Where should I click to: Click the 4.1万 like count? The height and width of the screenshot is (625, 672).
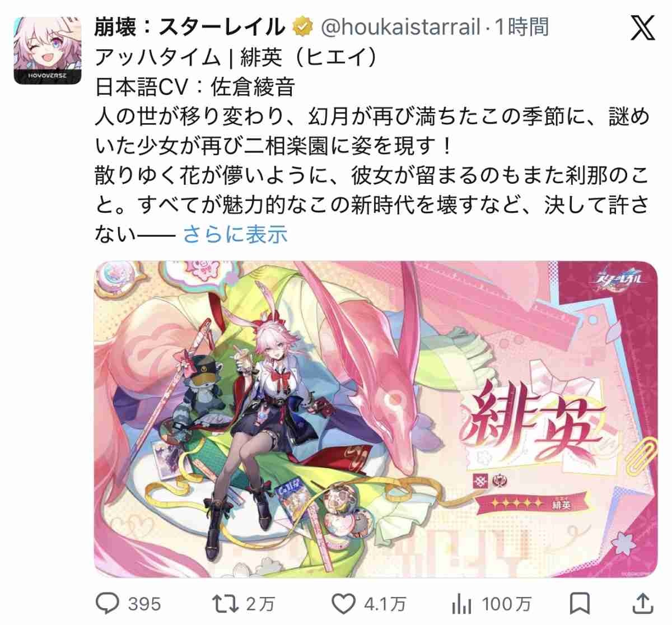tap(385, 604)
